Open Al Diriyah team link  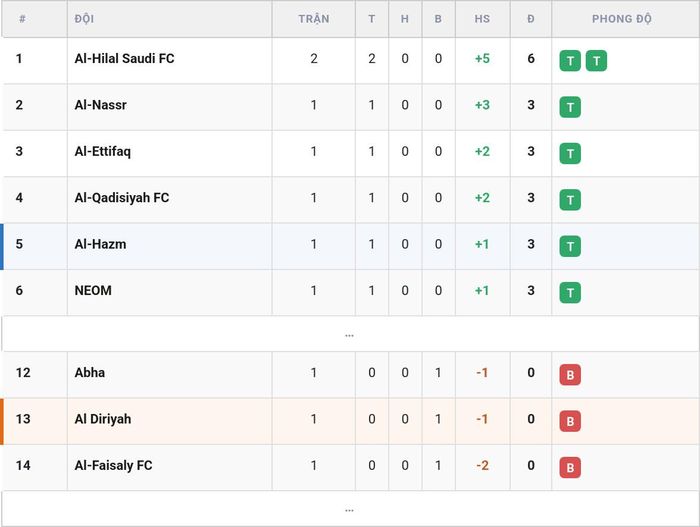coord(103,419)
